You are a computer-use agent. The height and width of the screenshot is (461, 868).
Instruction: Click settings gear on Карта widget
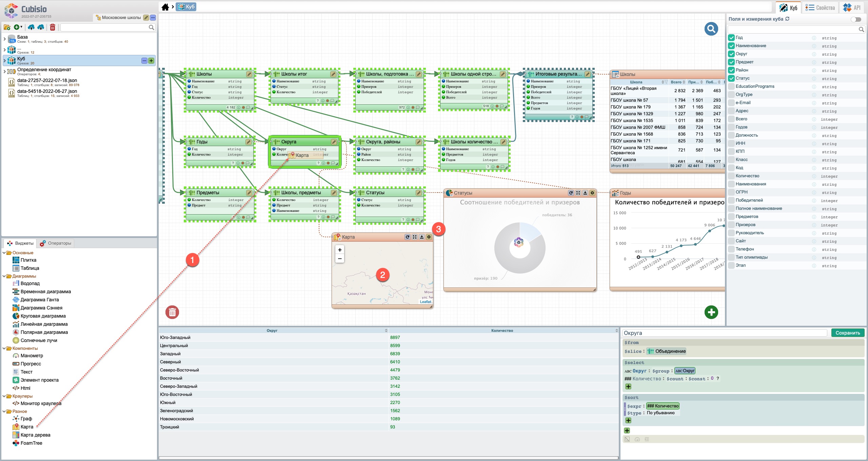(x=429, y=237)
